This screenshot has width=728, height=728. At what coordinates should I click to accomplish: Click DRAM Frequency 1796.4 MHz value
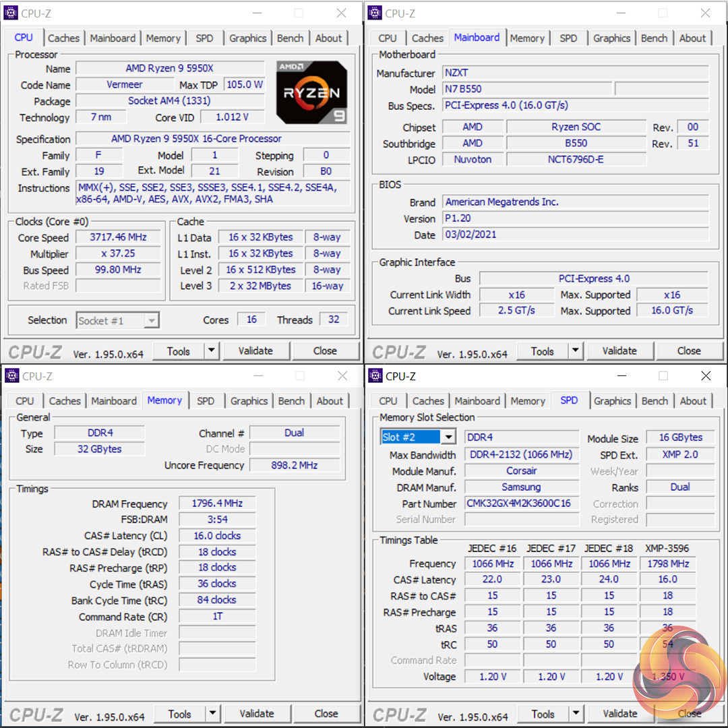(x=217, y=504)
